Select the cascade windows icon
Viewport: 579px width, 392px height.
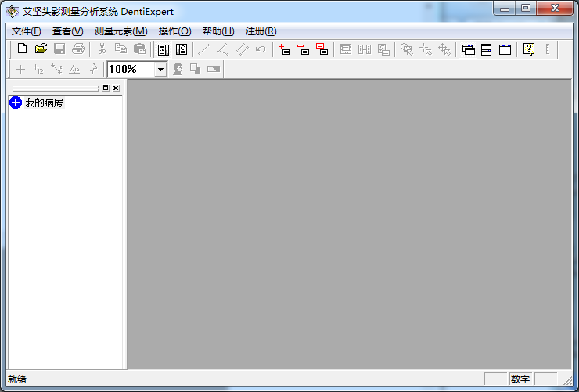[x=469, y=49]
